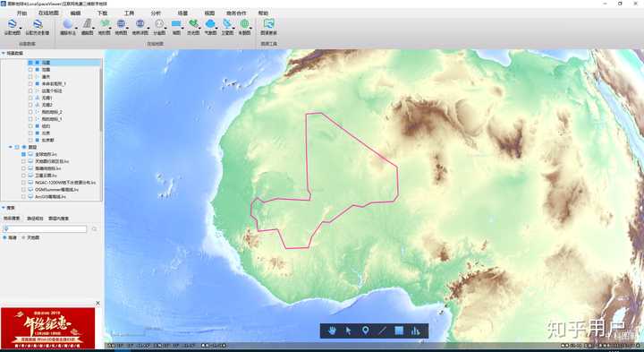
Task: Select the 天地图 search provider radio
Action: [23, 237]
